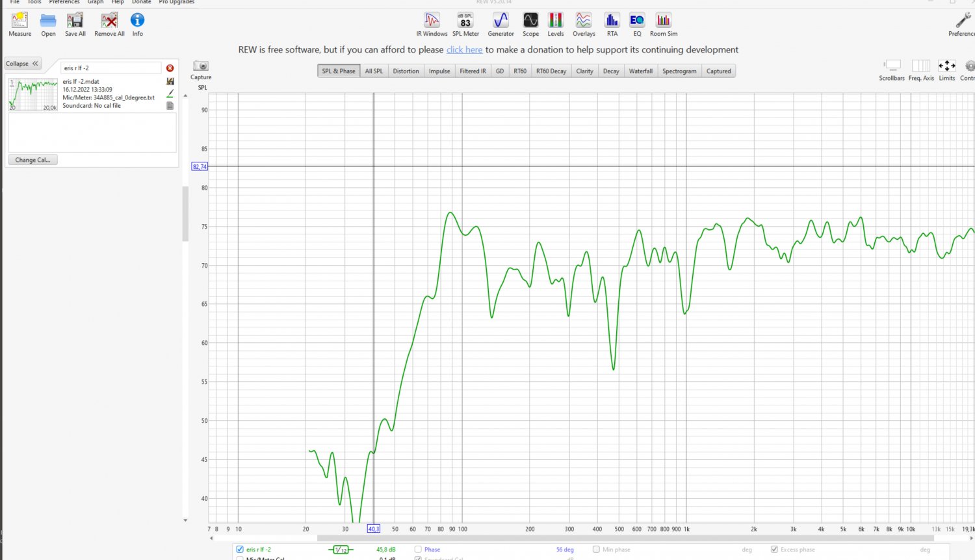
Task: Open the Graph menu
Action: click(x=96, y=2)
